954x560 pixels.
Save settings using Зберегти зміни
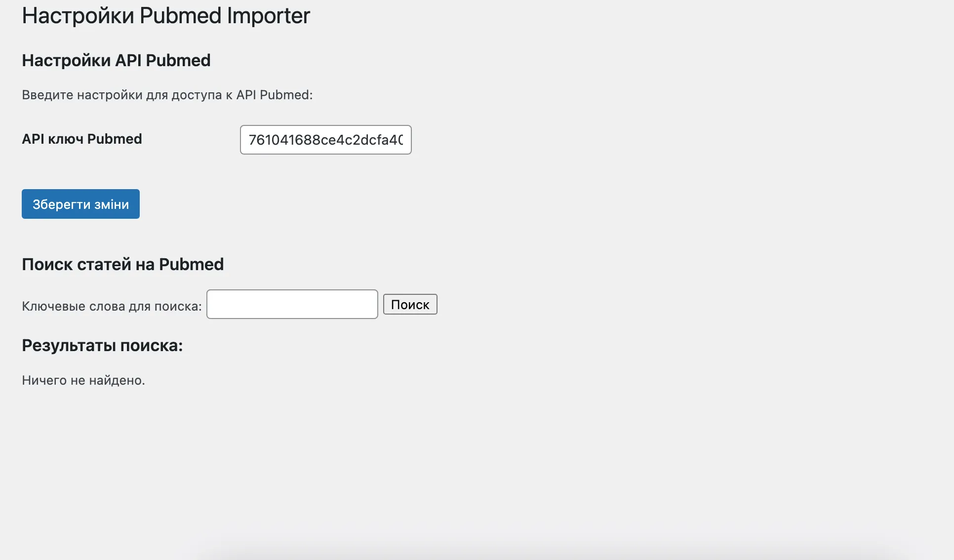[80, 203]
